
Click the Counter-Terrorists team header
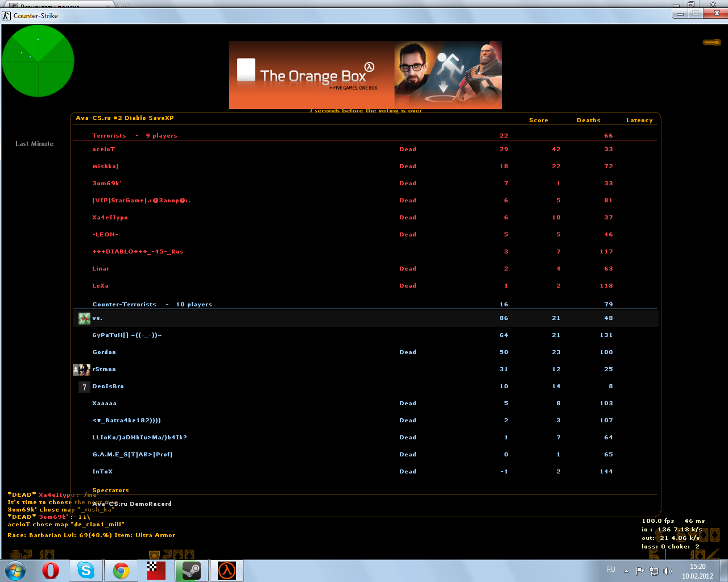[152, 305]
